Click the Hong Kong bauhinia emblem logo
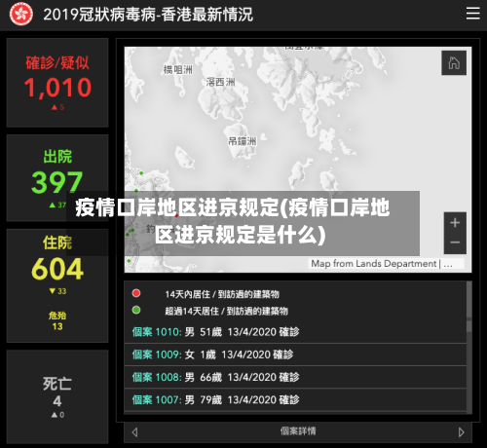The height and width of the screenshot is (448, 487). (x=21, y=15)
